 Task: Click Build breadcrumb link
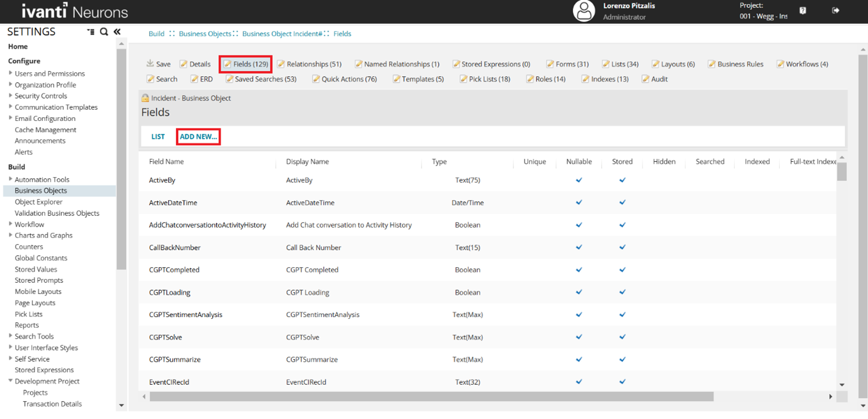pos(156,34)
